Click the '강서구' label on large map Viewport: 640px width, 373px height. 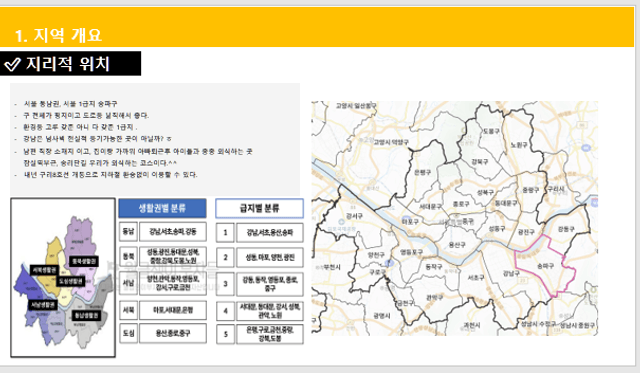point(354,215)
